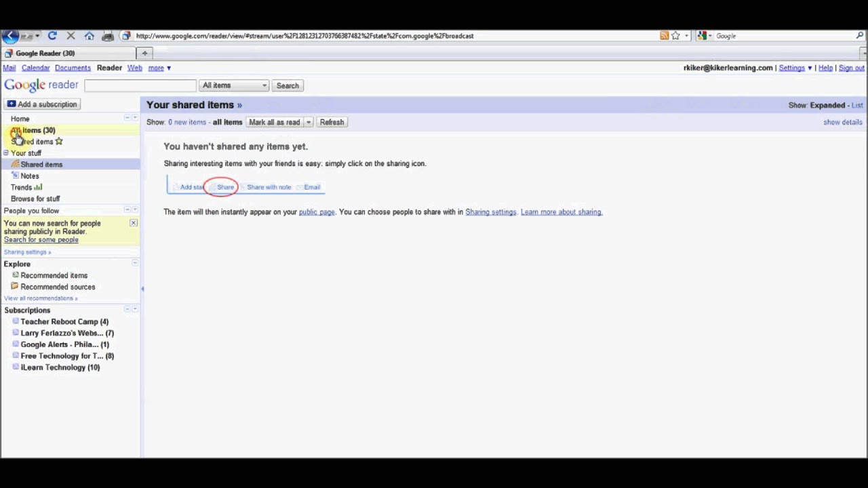The width and height of the screenshot is (868, 488).
Task: Open the Sharing settings link in main text
Action: 491,212
